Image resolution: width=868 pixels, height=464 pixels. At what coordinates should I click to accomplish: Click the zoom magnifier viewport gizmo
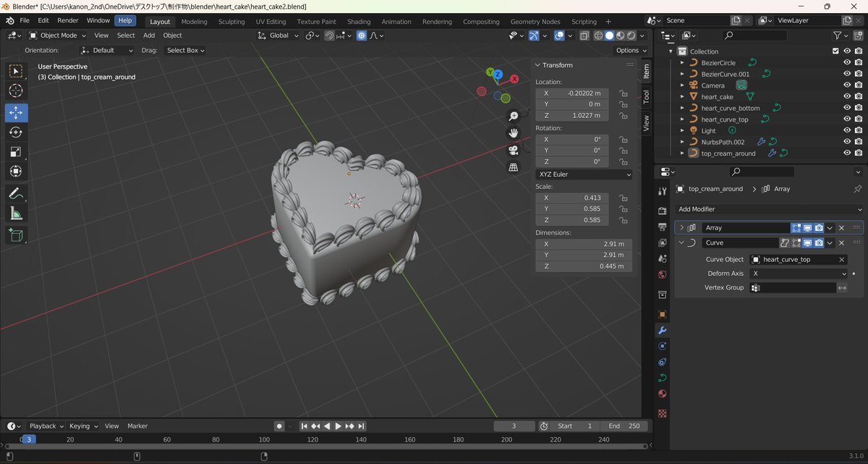[x=514, y=116]
